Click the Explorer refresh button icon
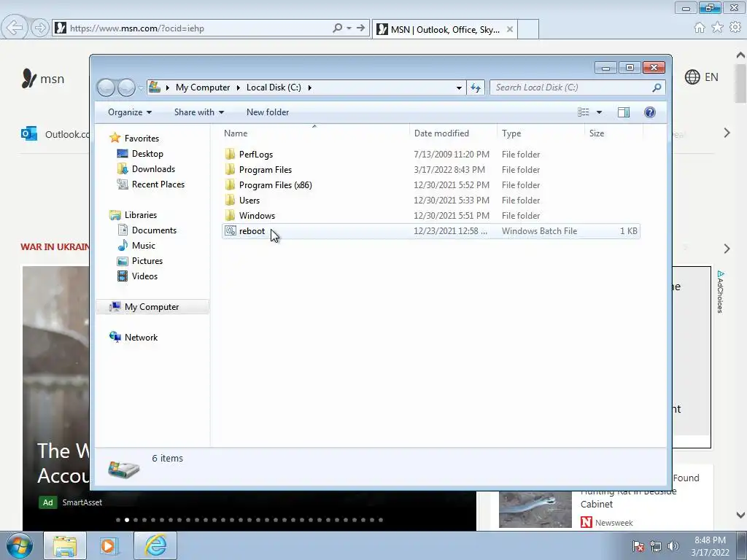Image resolution: width=747 pixels, height=560 pixels. [476, 87]
